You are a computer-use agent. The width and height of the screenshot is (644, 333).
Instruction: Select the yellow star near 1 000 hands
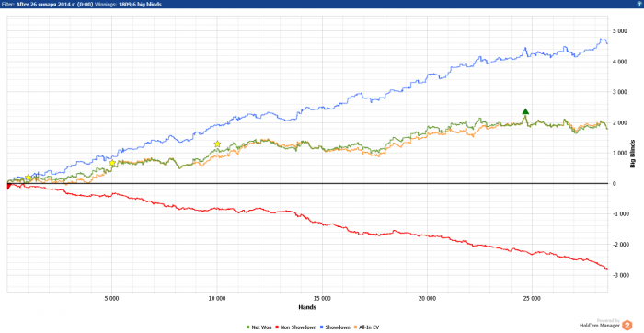[28, 178]
